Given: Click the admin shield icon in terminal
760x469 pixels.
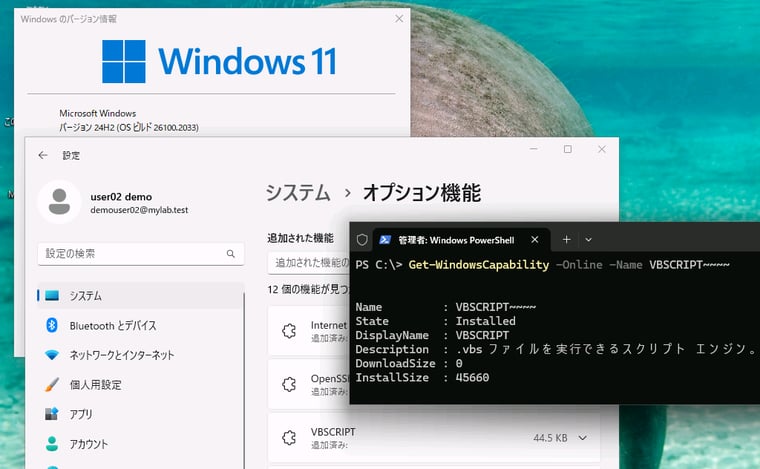Looking at the screenshot, I should 362,239.
